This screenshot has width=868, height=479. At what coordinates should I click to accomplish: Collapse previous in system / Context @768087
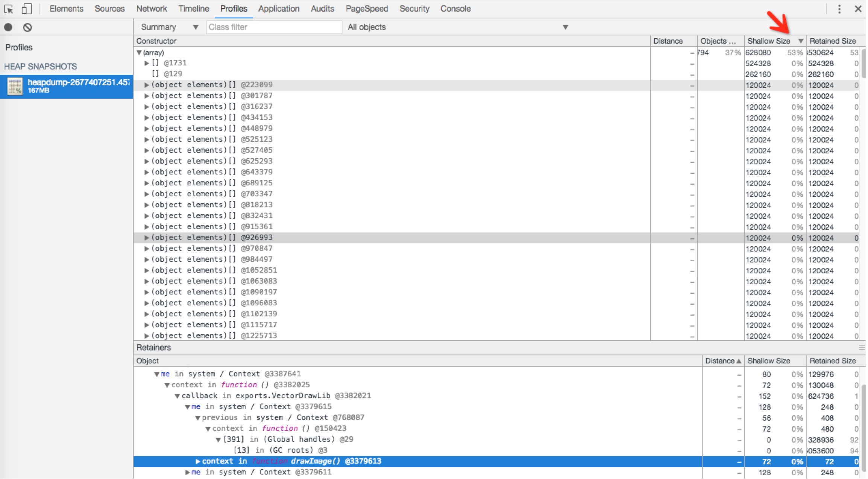[198, 418]
